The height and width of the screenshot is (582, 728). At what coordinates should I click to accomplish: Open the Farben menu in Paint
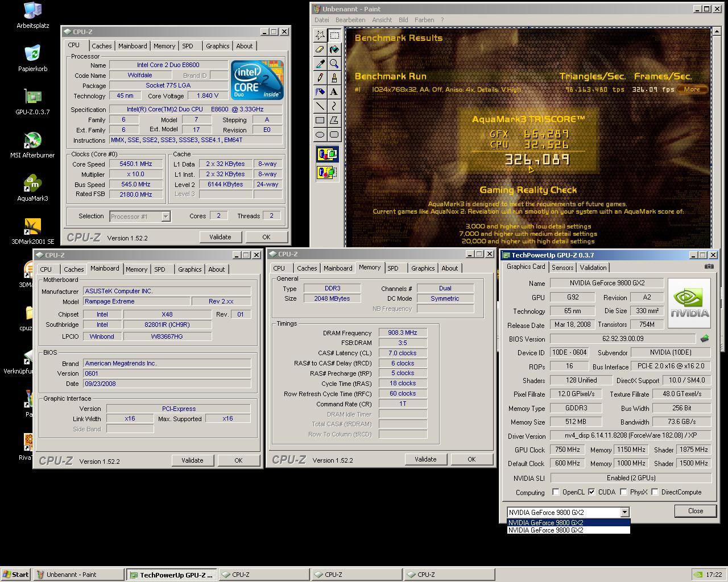(424, 20)
